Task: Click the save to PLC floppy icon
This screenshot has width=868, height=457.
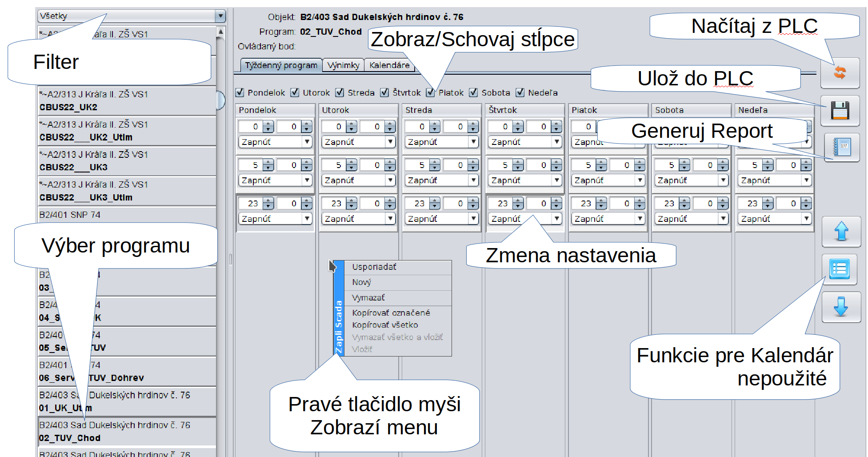Action: point(840,111)
